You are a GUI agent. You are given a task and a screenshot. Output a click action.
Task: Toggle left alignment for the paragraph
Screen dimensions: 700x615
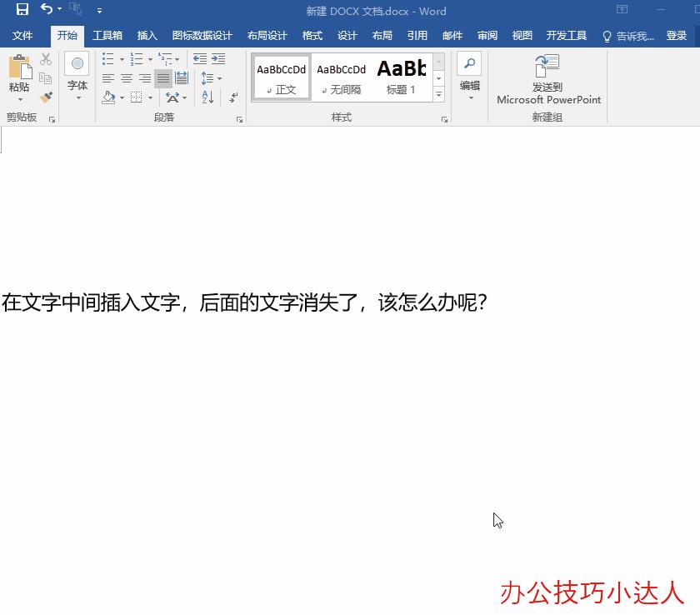(107, 77)
